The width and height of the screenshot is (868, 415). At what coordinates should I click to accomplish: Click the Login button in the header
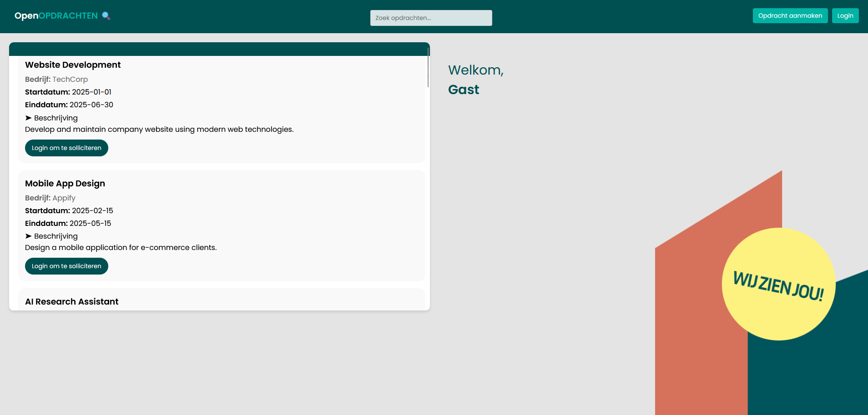[x=845, y=15]
